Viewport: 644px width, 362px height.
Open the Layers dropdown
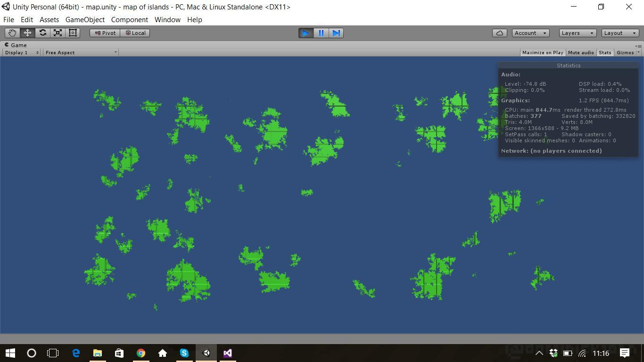tap(578, 33)
